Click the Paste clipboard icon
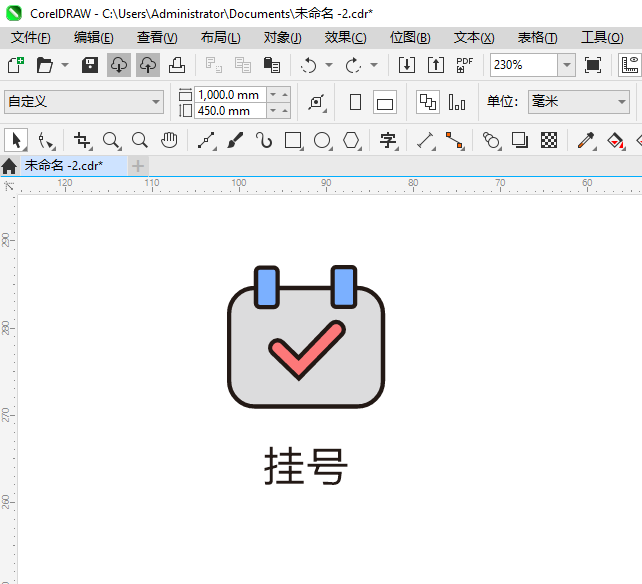The width and height of the screenshot is (642, 584). coord(271,65)
